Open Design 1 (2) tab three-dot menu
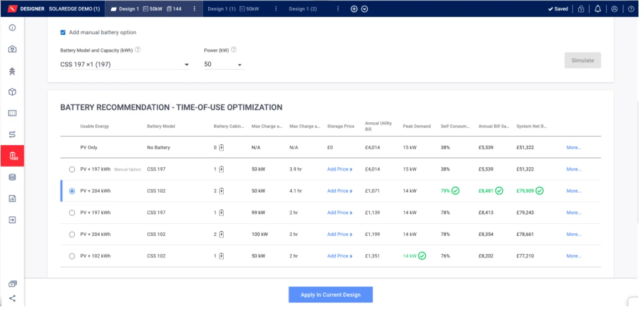 click(x=338, y=9)
